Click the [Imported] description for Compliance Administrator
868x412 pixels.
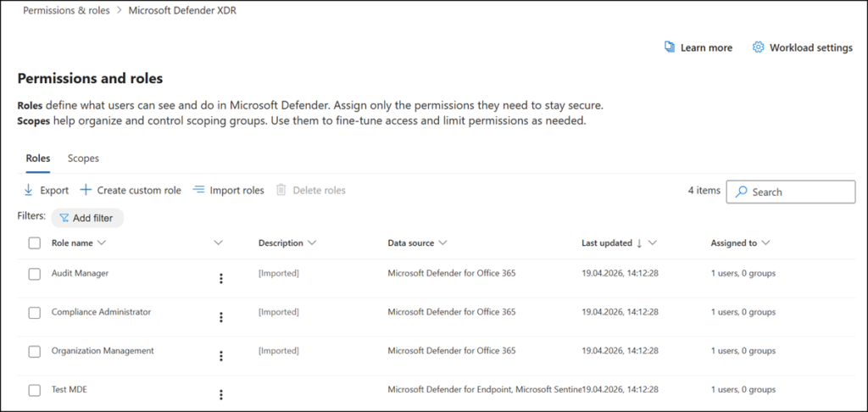279,312
